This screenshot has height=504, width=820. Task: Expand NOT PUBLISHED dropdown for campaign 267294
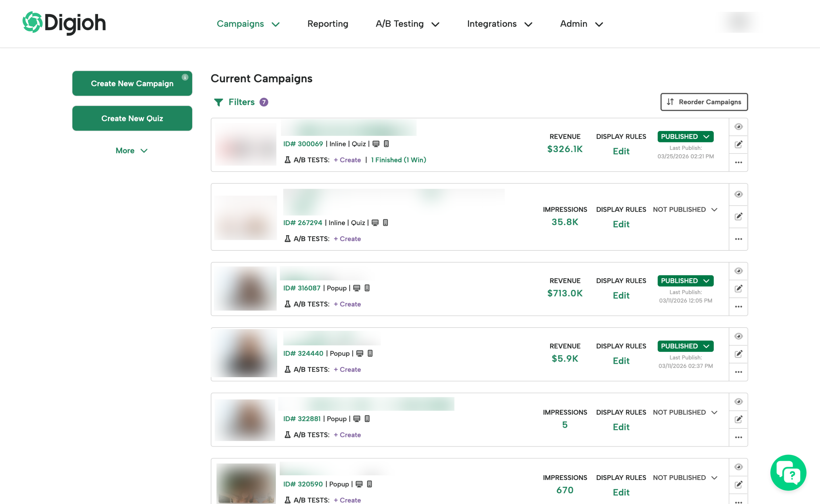[685, 210]
